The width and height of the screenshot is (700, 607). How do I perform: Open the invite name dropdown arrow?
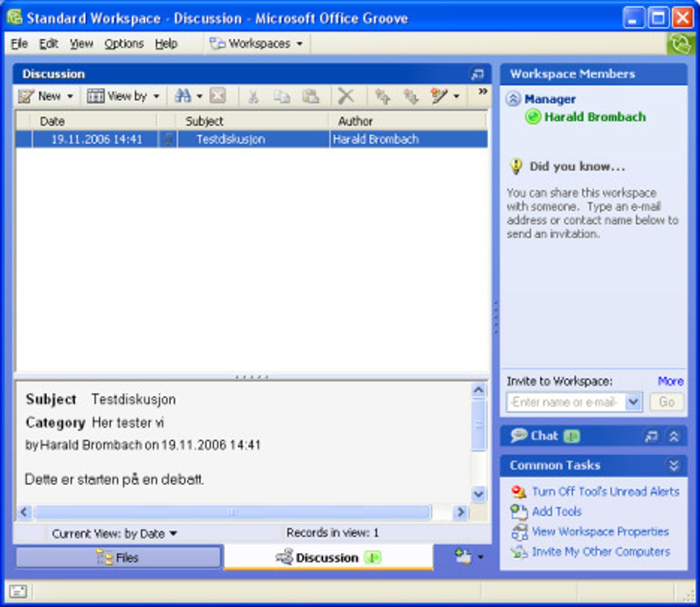pyautogui.click(x=633, y=402)
